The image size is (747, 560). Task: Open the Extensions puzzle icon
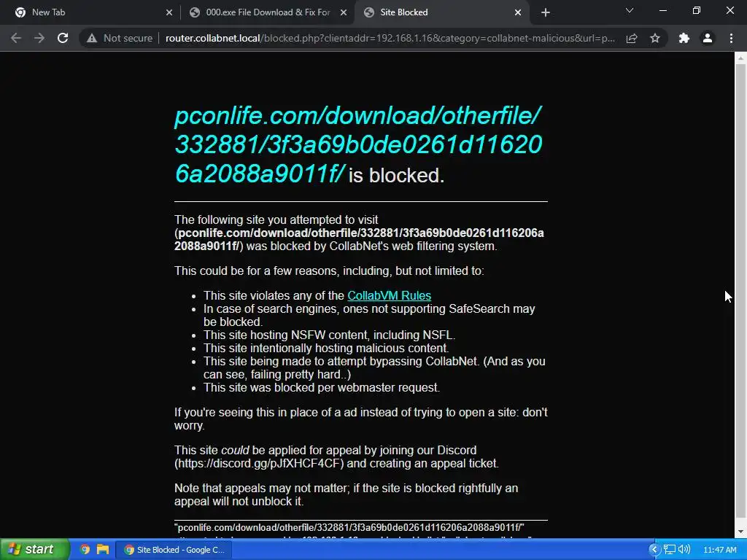[x=684, y=38]
